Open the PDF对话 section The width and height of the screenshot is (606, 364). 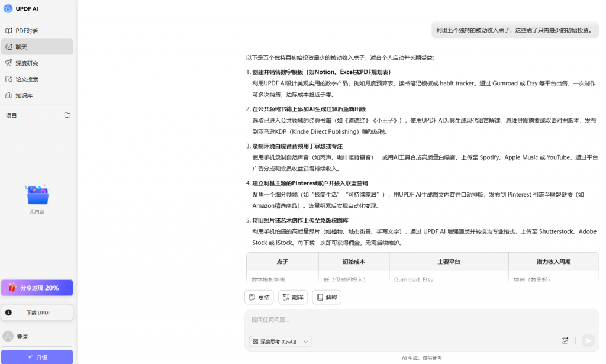[26, 31]
